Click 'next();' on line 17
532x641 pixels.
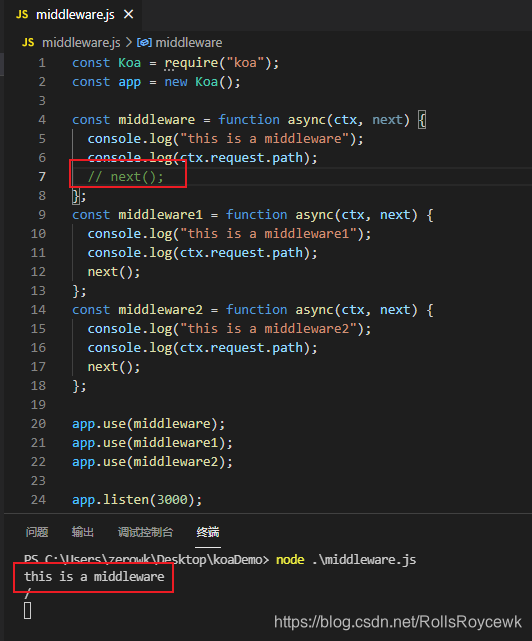click(114, 367)
